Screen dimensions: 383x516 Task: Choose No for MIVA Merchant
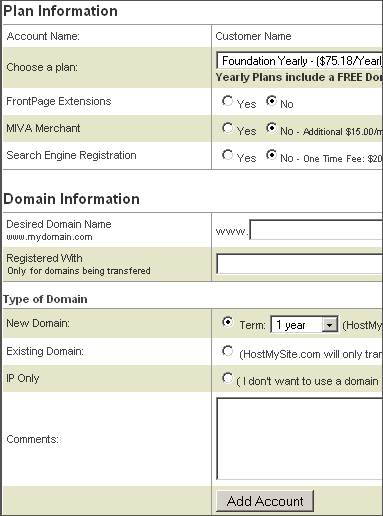271,128
